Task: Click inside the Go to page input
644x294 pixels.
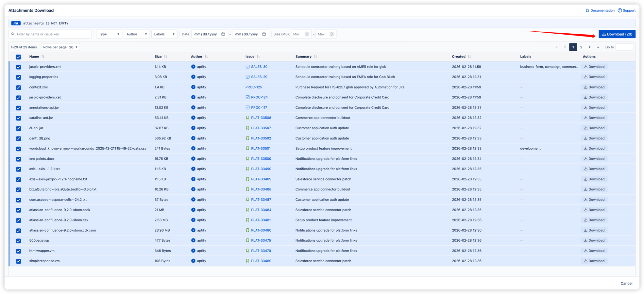Action: (x=624, y=47)
